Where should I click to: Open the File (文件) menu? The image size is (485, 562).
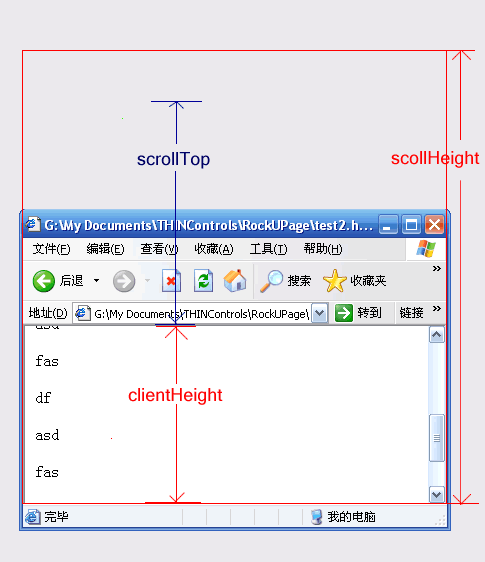click(x=51, y=249)
